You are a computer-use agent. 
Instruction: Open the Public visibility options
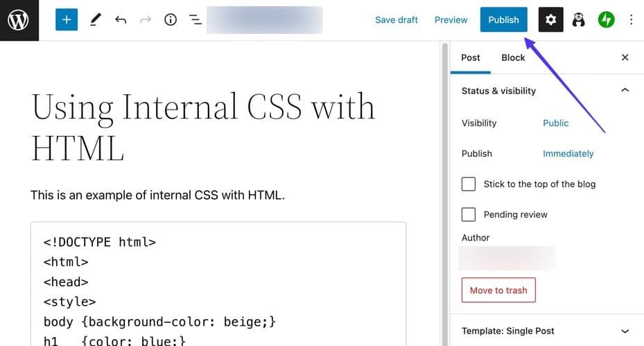555,123
